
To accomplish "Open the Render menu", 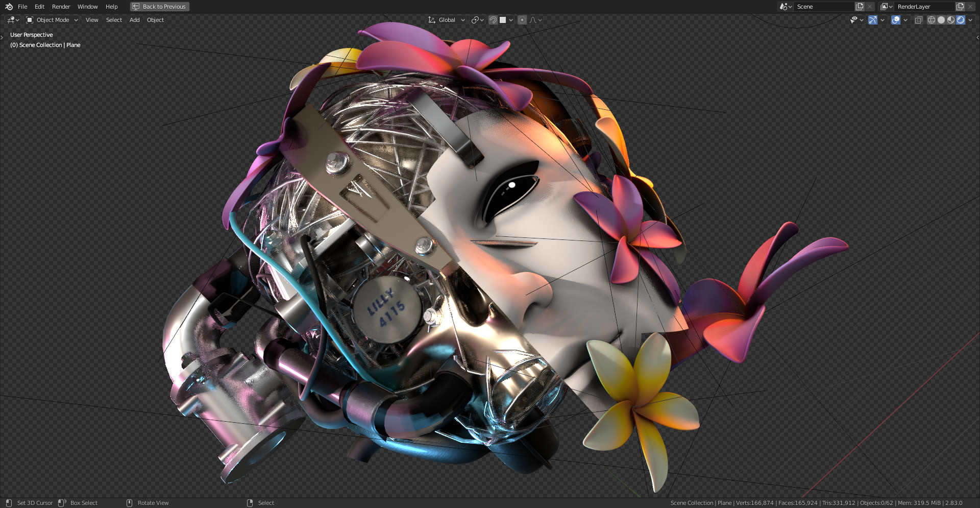I will click(x=61, y=7).
